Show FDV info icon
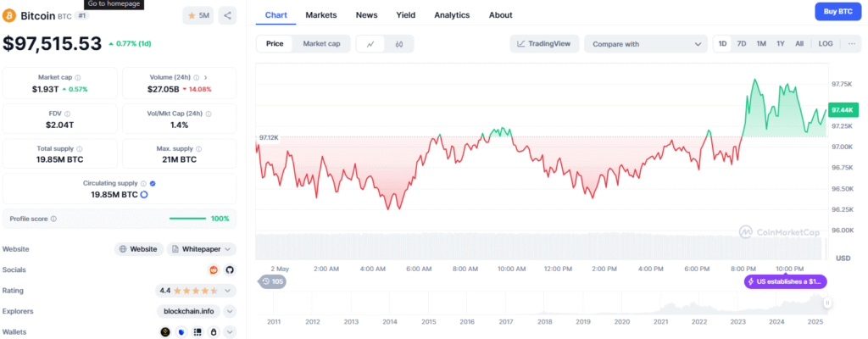Viewport: 868px width, 339px height. [68, 114]
